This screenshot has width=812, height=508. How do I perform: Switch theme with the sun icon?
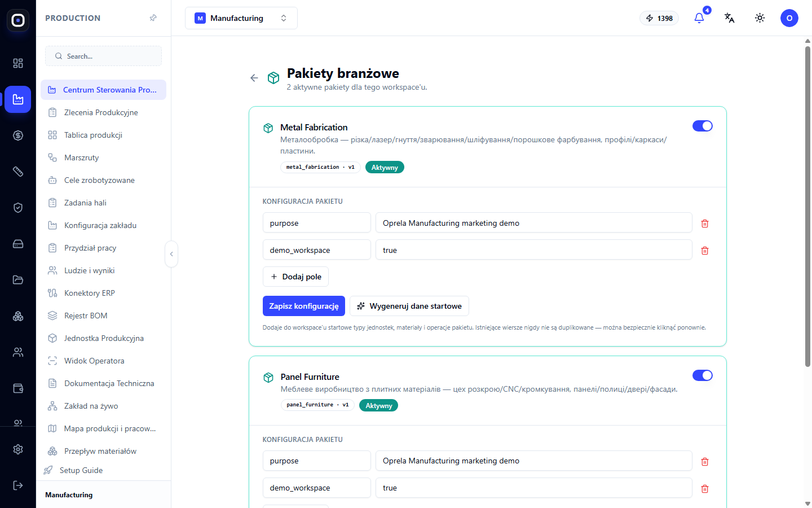click(x=760, y=18)
